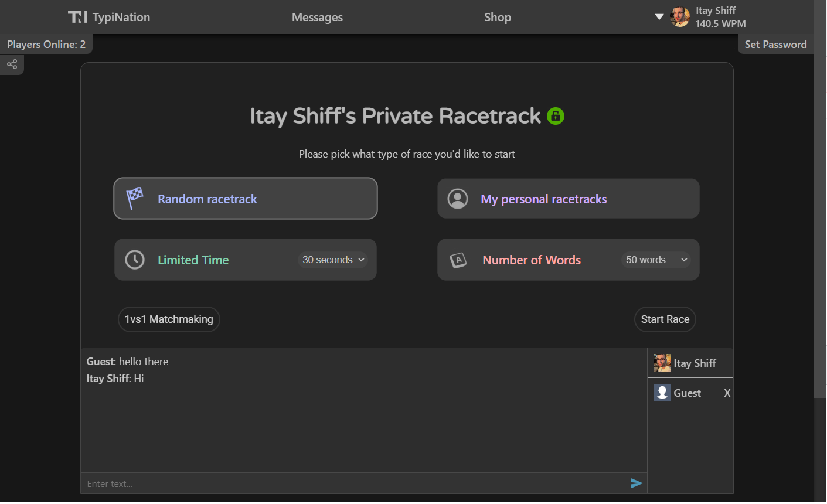The height and width of the screenshot is (504, 827).
Task: Expand the profile dropdown triangle
Action: click(659, 17)
